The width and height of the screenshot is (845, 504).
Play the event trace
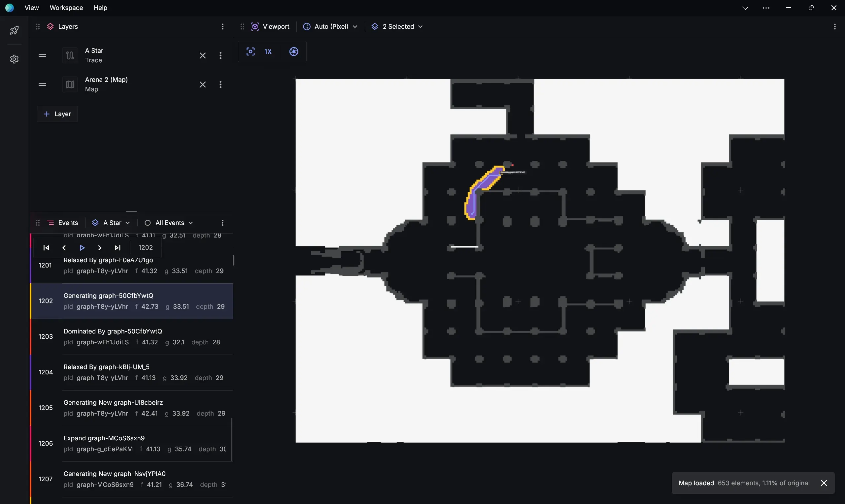click(82, 248)
